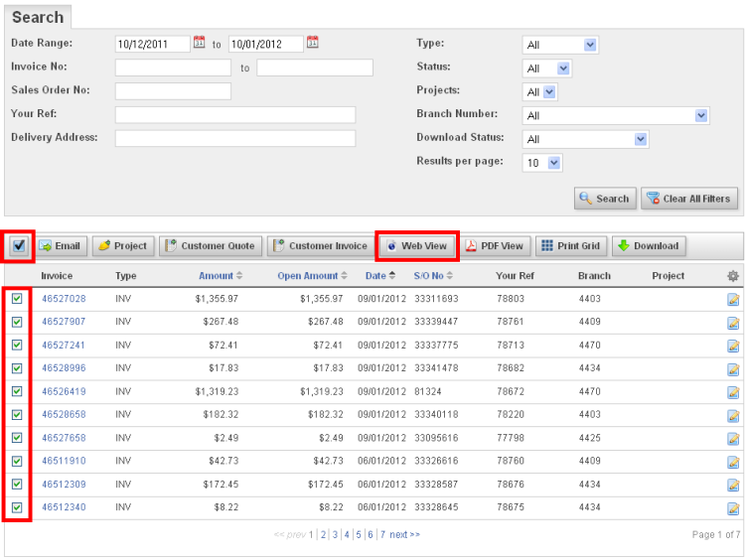The height and width of the screenshot is (560, 745).
Task: Open the Type dropdown
Action: point(560,45)
